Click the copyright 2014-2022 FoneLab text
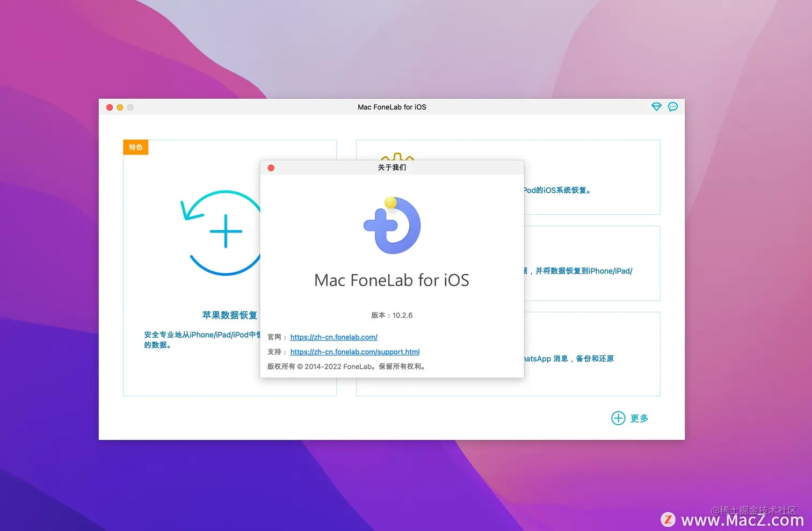 coord(347,367)
